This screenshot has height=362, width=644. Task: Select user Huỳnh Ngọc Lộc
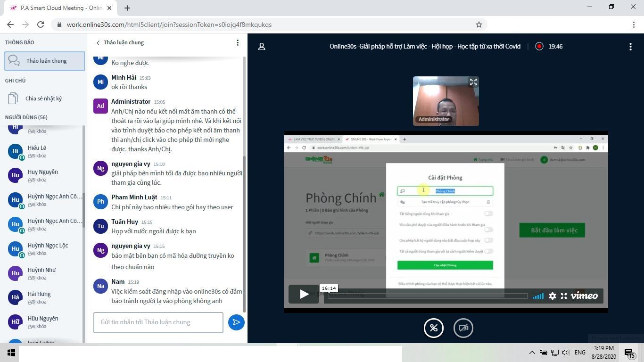[x=45, y=249]
